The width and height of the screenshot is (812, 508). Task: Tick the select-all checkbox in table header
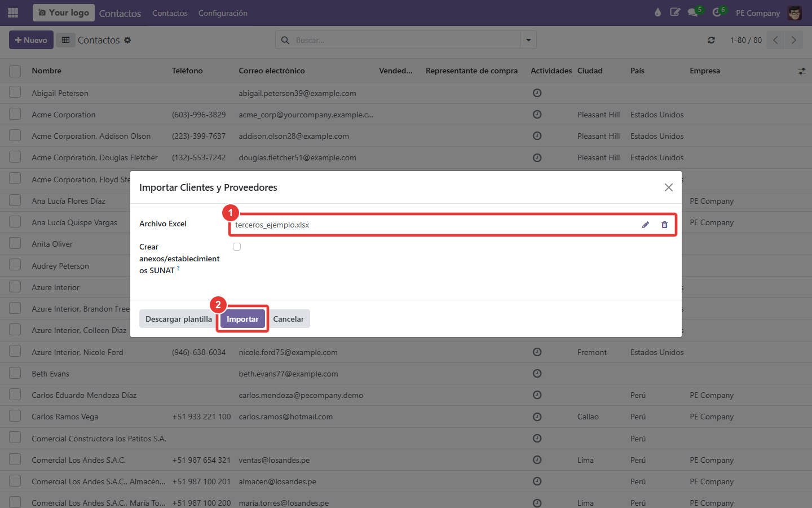[x=15, y=71]
